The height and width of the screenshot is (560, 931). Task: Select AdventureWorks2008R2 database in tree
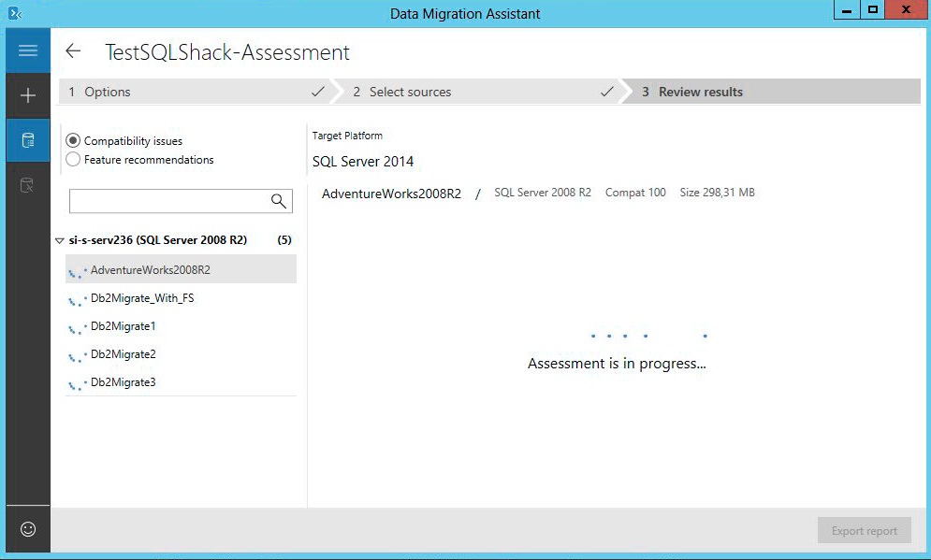click(x=150, y=270)
